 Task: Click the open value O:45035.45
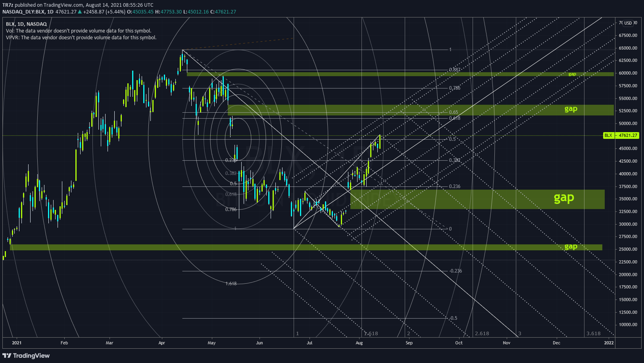(140, 12)
